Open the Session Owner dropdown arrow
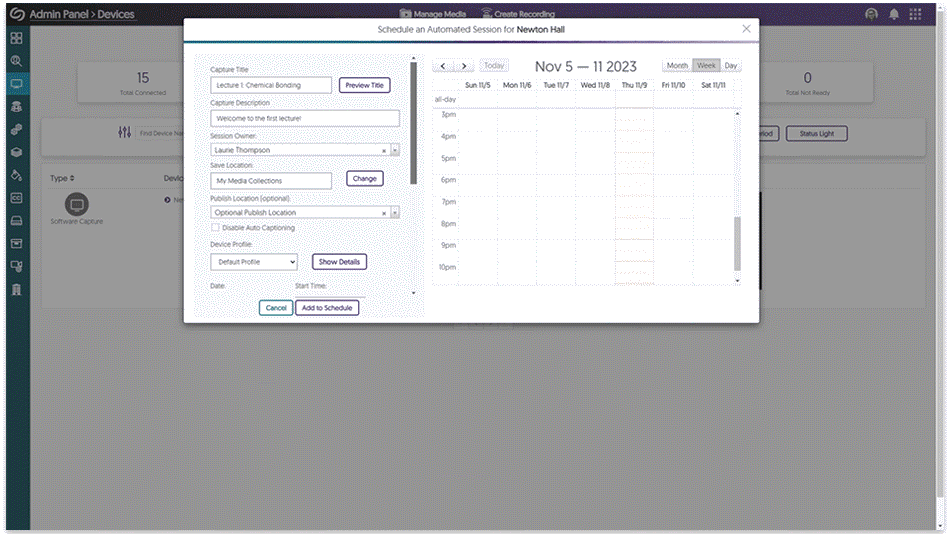The width and height of the screenshot is (950, 534). (x=395, y=150)
